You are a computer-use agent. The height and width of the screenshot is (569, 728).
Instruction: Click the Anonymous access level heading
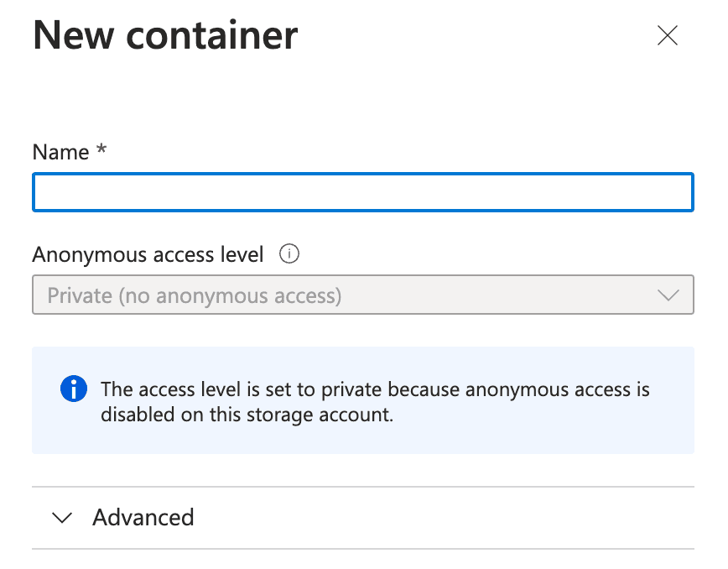click(x=147, y=254)
